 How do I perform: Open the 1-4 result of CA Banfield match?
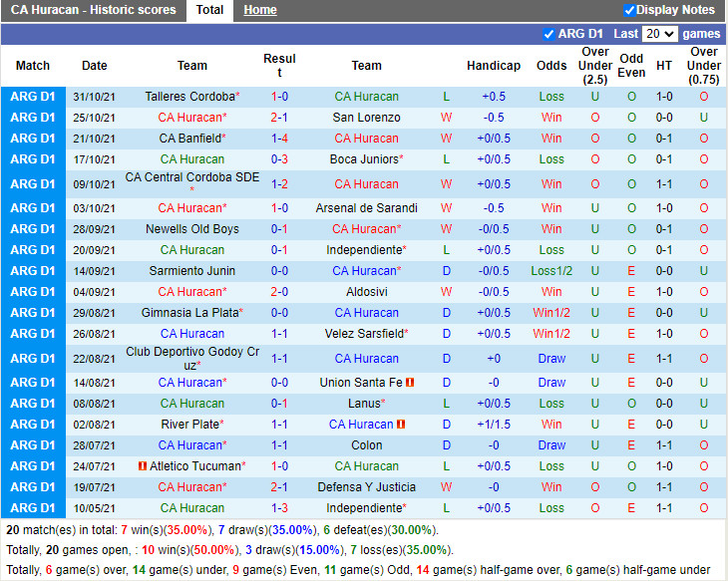[x=280, y=139]
